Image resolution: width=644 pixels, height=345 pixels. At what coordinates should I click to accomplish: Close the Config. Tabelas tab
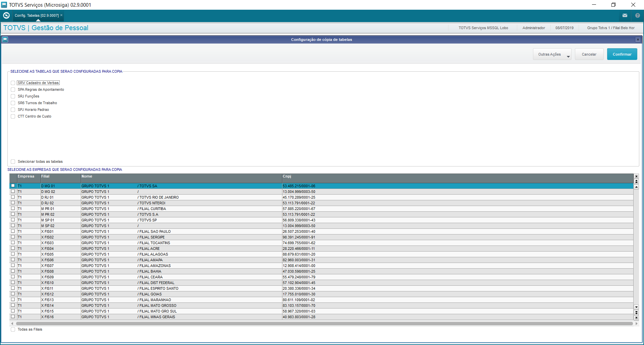point(61,15)
